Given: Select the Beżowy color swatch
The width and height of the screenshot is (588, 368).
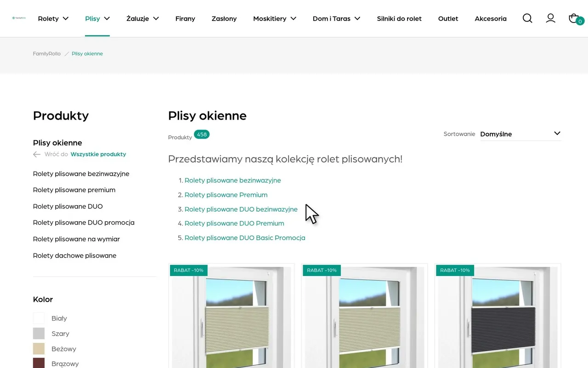Looking at the screenshot, I should tap(39, 349).
